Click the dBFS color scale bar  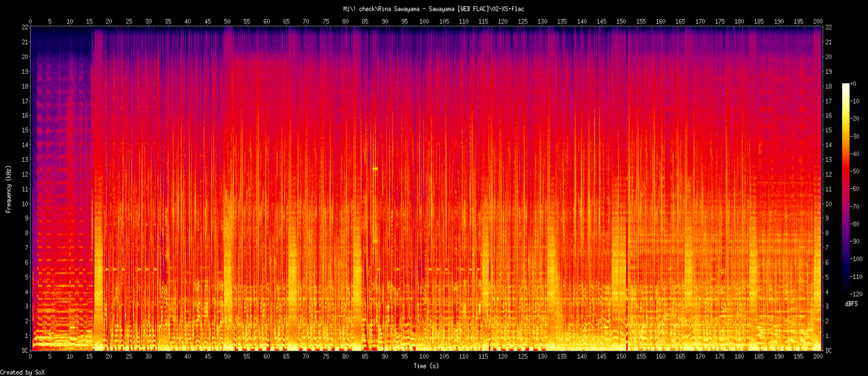(845, 189)
